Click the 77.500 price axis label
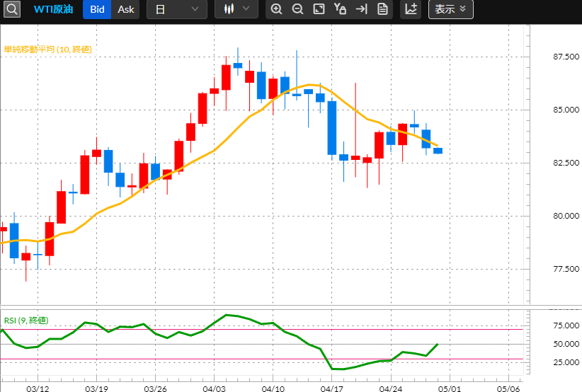Viewport: 582px width, 392px height. tap(566, 269)
